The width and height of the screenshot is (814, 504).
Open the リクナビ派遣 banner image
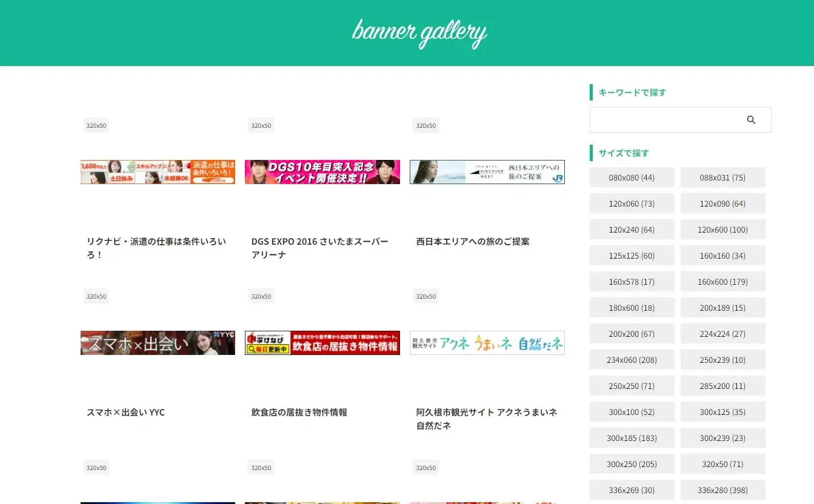pos(157,172)
